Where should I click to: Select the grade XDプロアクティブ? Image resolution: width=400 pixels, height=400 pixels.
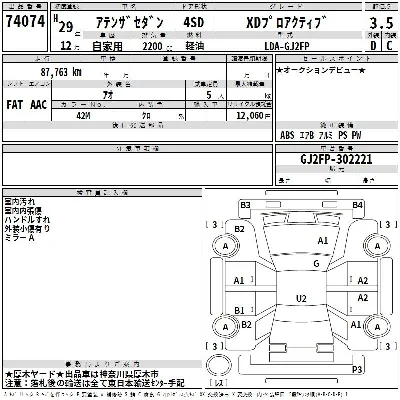point(286,23)
